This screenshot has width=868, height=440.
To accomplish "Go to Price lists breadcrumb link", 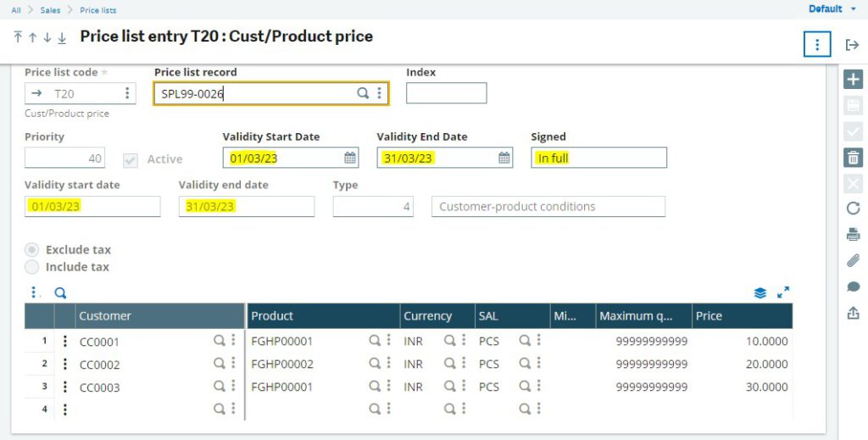I will point(98,10).
